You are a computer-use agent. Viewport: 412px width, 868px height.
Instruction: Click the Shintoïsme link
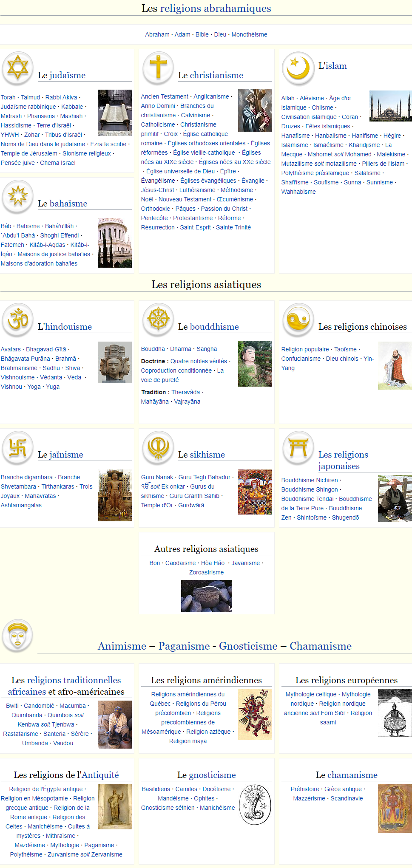point(311,517)
